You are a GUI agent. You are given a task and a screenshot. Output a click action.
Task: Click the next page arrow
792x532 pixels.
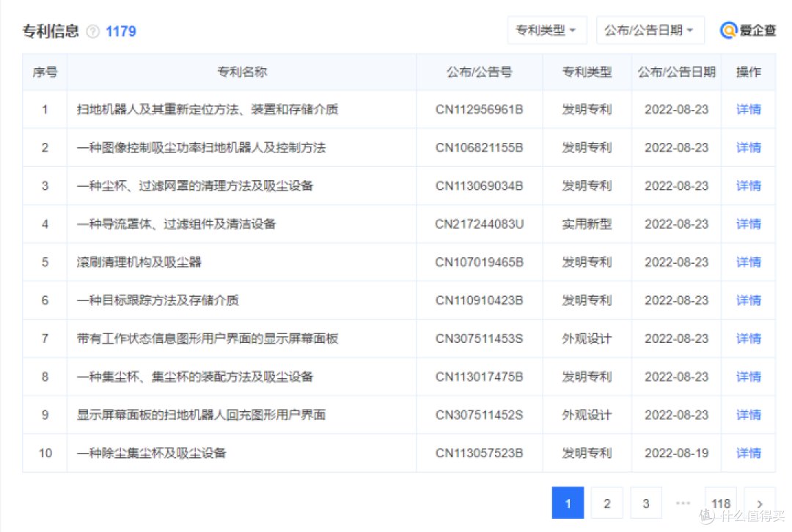(x=760, y=503)
